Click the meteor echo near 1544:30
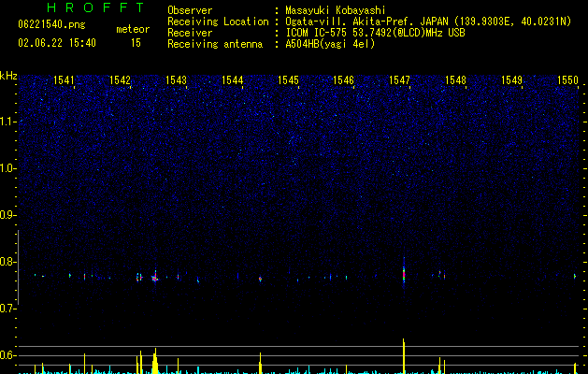 click(x=260, y=279)
